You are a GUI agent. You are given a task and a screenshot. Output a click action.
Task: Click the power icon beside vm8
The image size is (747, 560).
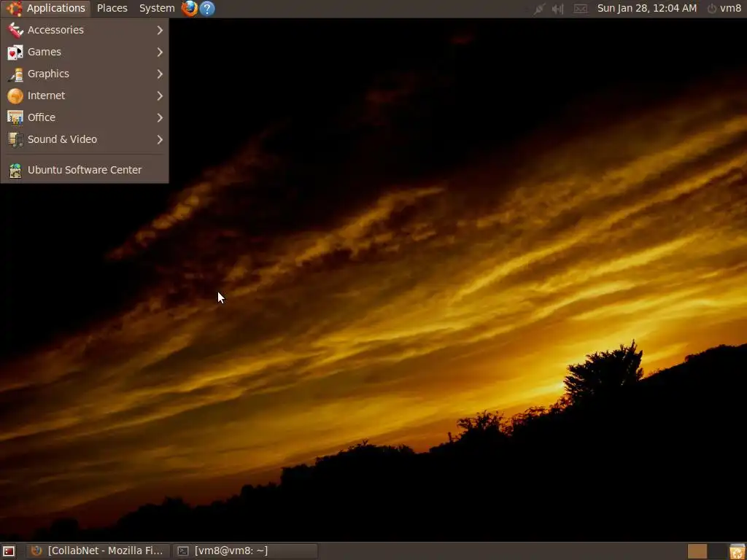712,9
